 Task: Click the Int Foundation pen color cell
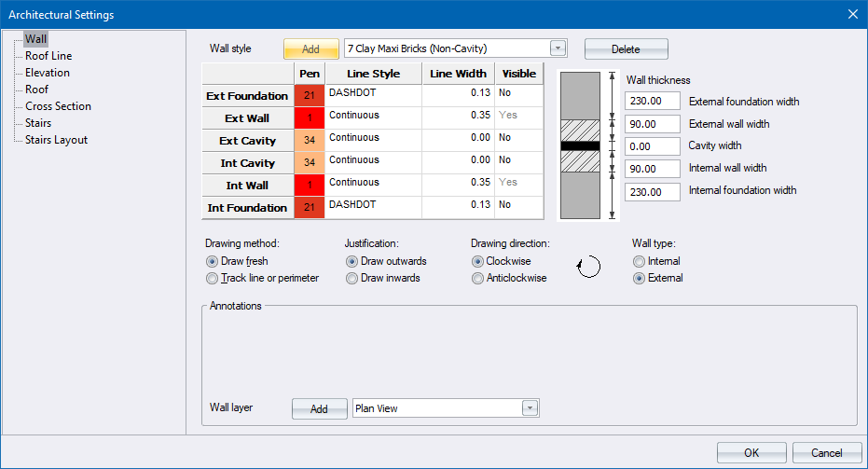(x=310, y=207)
